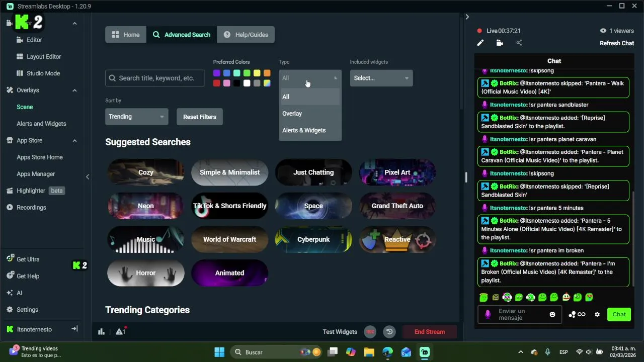
Task: Click the clapperboard icon beside the pencil
Action: [500, 43]
